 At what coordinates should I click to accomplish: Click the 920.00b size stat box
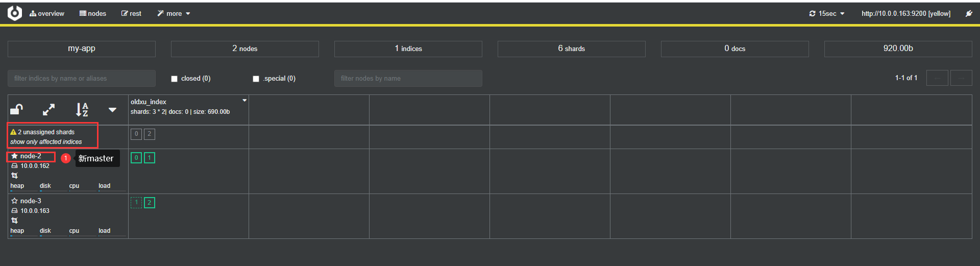898,49
